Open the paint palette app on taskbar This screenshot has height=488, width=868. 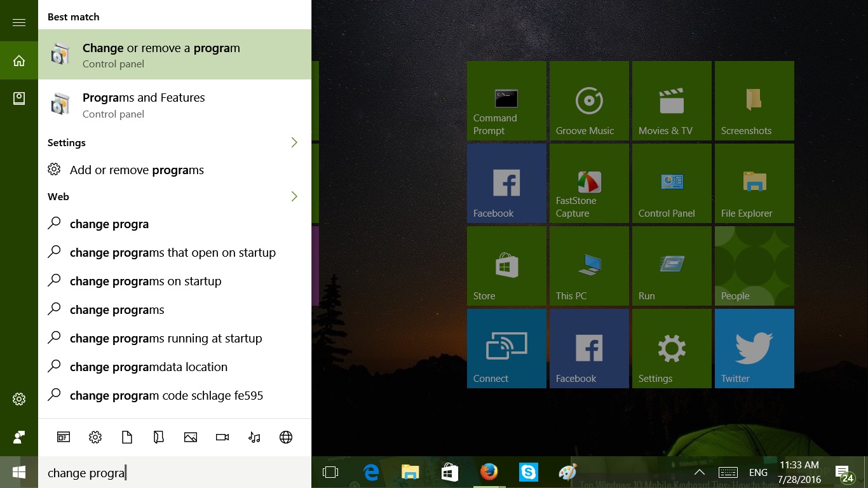(x=567, y=472)
